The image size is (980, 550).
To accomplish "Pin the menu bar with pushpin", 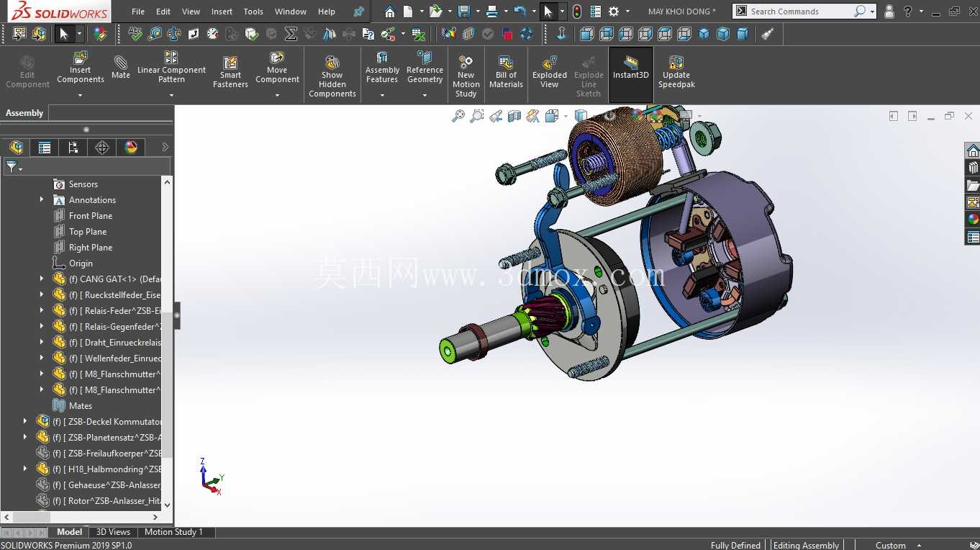I will coord(358,12).
